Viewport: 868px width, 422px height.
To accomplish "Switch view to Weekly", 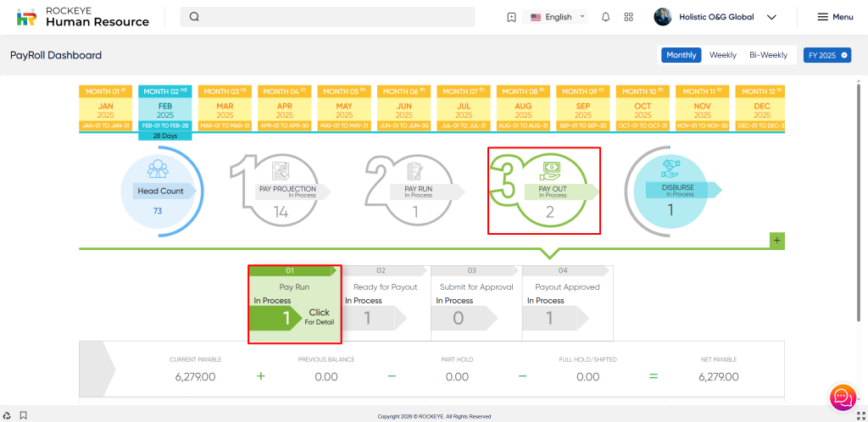I will coord(722,55).
